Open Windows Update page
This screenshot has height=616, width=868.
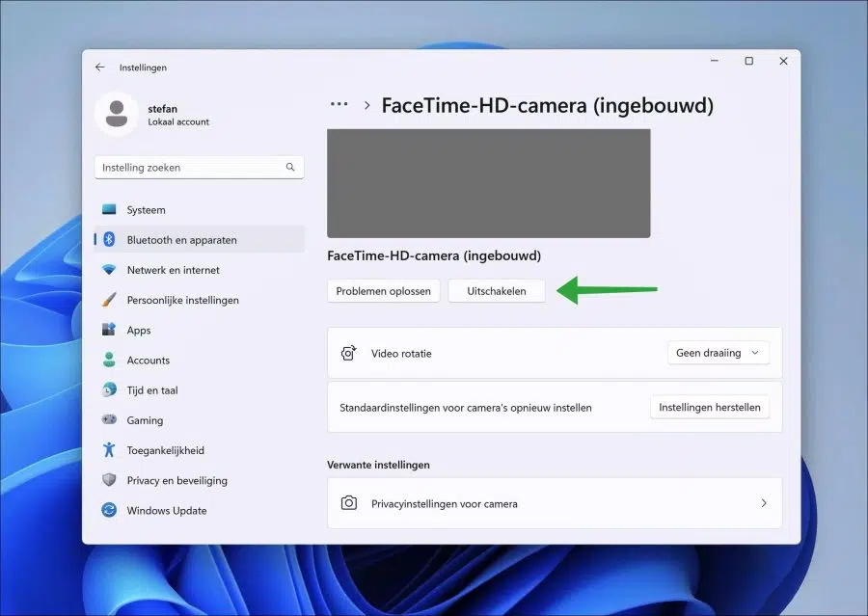click(200, 510)
